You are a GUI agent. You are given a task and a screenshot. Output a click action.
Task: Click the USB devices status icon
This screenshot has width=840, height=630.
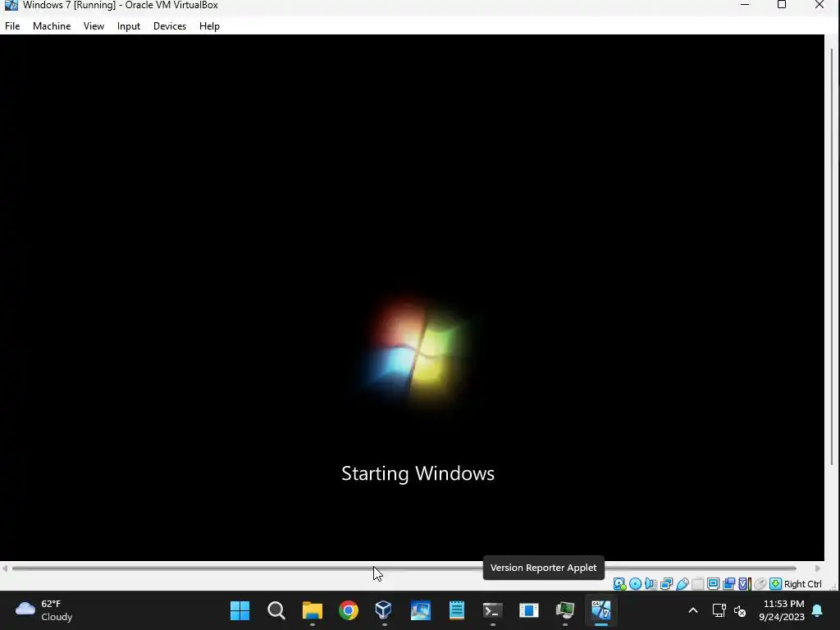tap(682, 584)
